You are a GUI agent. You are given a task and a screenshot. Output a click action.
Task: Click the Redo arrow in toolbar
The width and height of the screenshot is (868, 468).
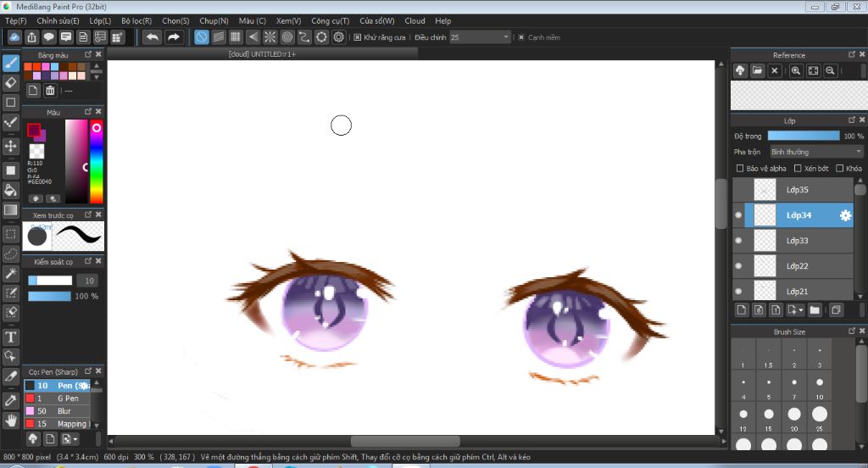tap(174, 37)
